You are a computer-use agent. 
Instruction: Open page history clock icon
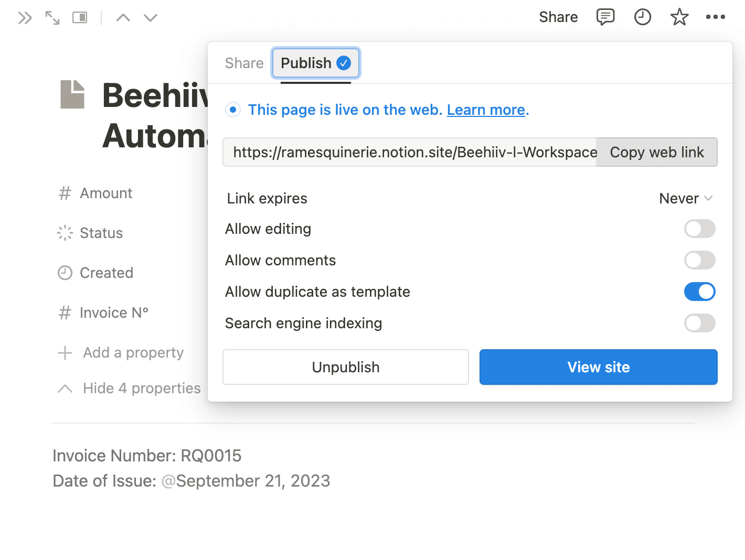pos(643,17)
